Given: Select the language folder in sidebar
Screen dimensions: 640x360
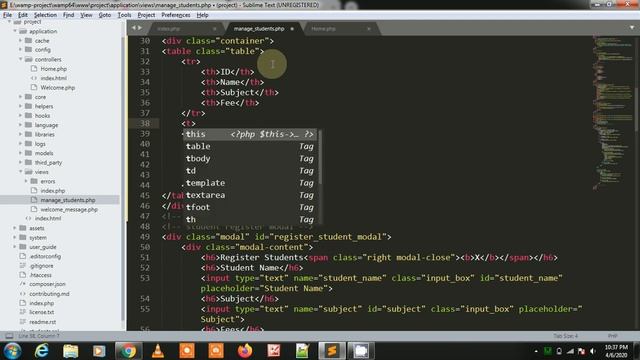Looking at the screenshot, I should [46, 125].
